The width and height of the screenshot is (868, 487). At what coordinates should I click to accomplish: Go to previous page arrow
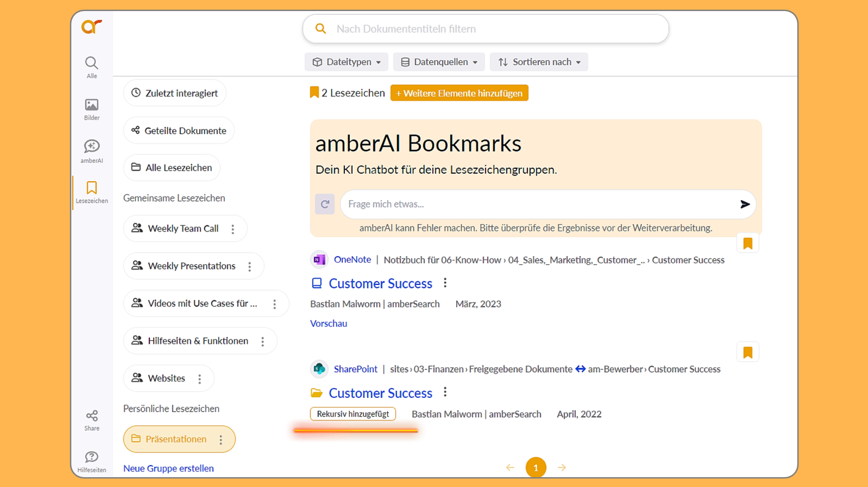coord(510,467)
